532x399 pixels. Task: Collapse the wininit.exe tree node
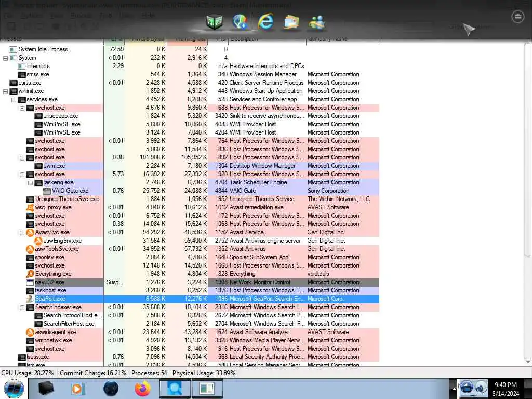[x=5, y=91]
